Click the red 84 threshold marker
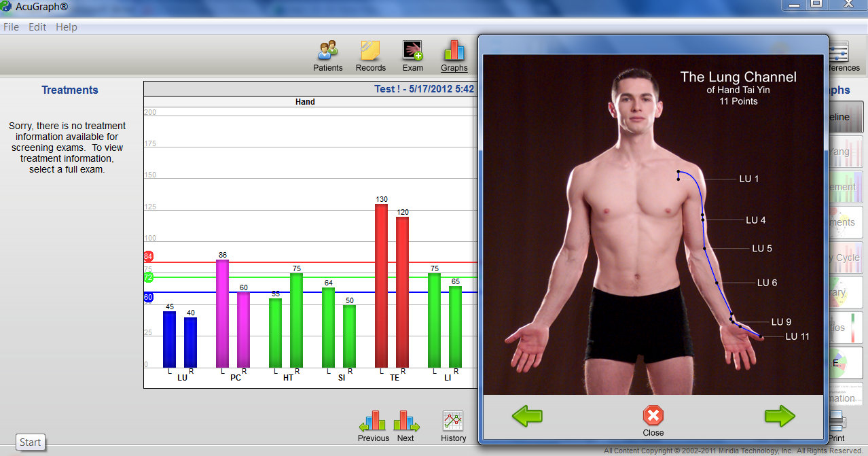Viewport: 868px width, 456px height. pyautogui.click(x=148, y=256)
